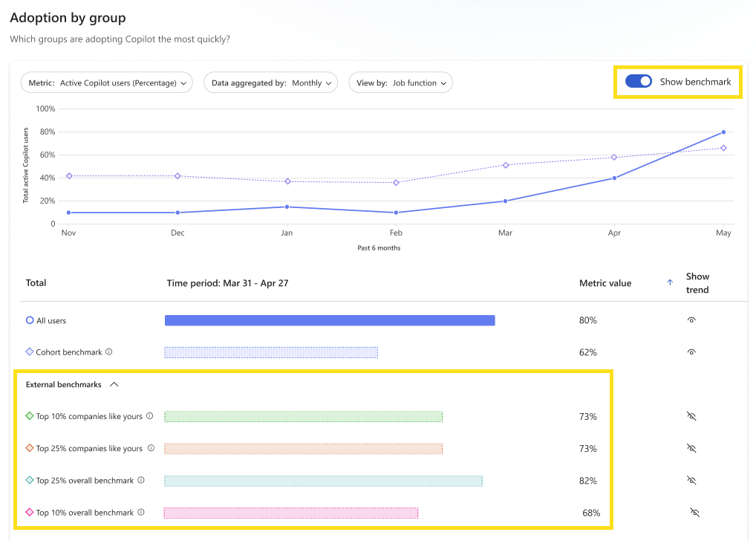The width and height of the screenshot is (756, 541).
Task: Click the May data point on the chart
Action: [x=723, y=132]
